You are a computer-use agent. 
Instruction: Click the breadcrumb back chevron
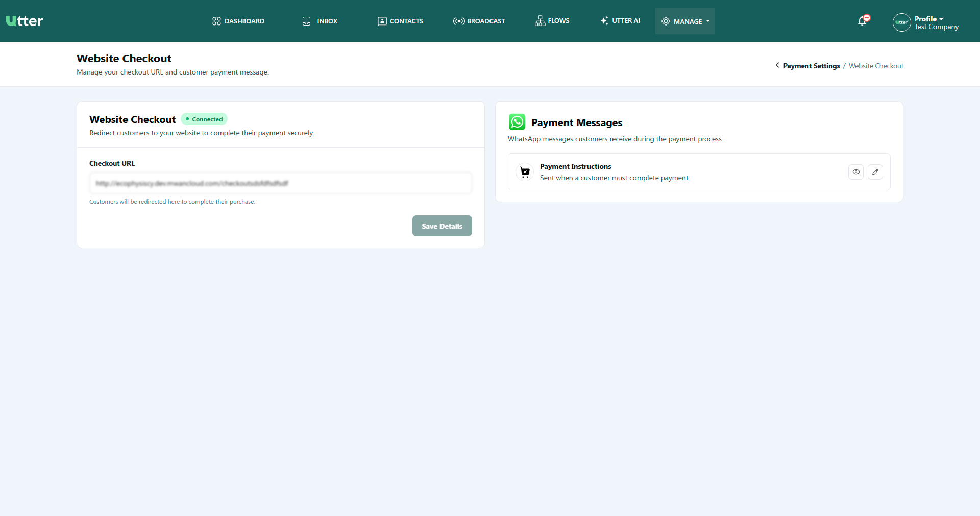click(x=777, y=65)
